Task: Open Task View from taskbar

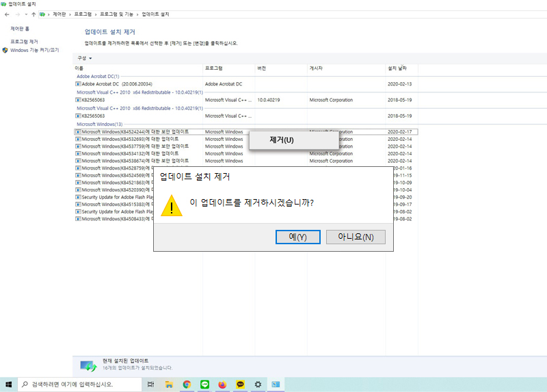Action: 150,384
